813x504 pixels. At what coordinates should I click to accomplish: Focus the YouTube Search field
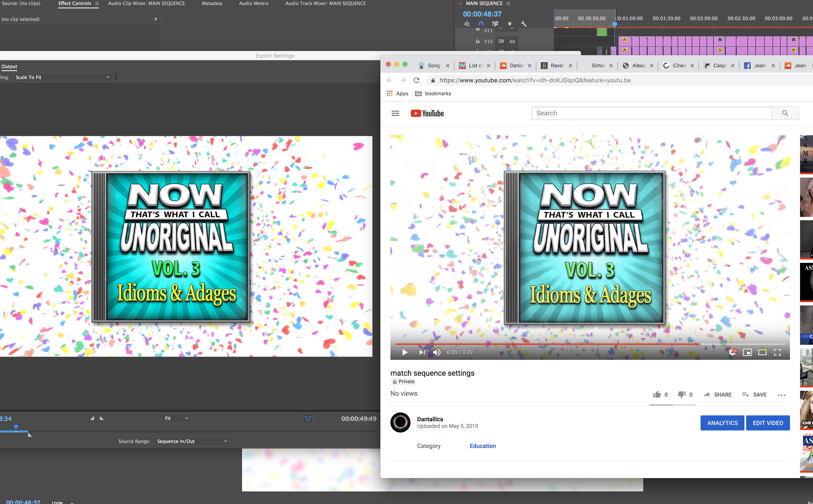pos(652,113)
